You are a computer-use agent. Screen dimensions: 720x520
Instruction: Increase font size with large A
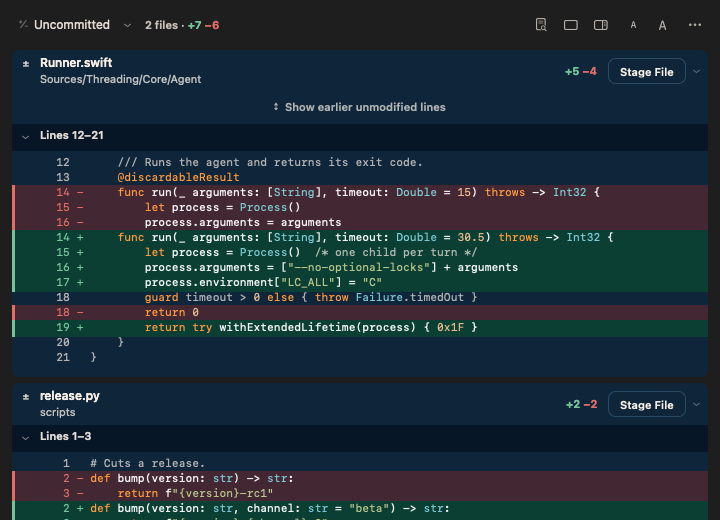[x=662, y=25]
